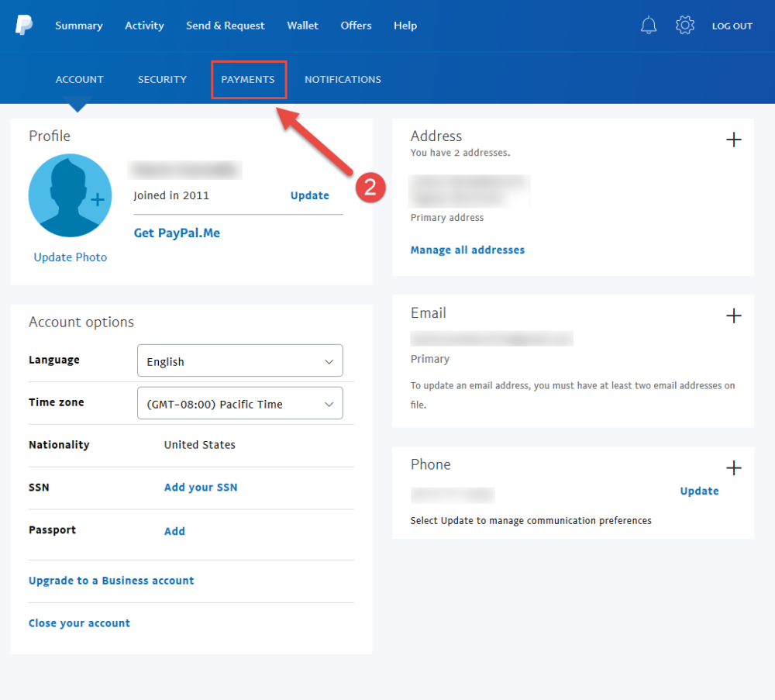Screen dimensions: 775x700
Task: Click Add your SSN link
Action: (x=201, y=488)
